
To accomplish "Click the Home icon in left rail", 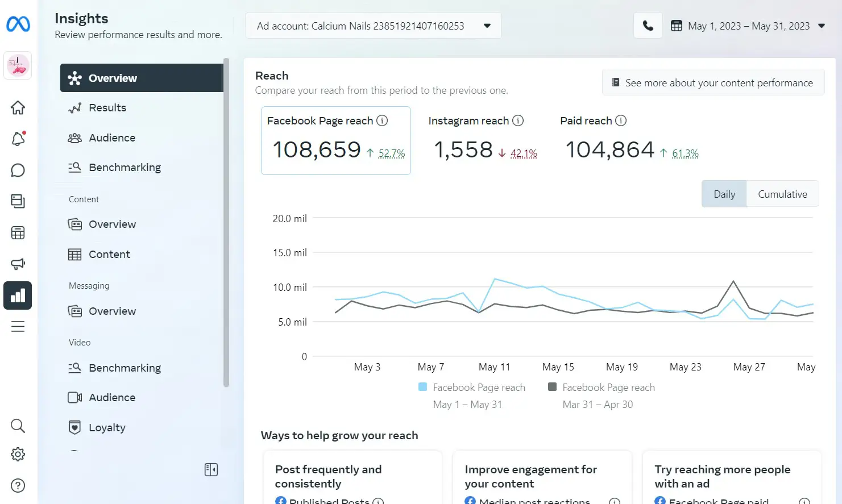I will [18, 107].
